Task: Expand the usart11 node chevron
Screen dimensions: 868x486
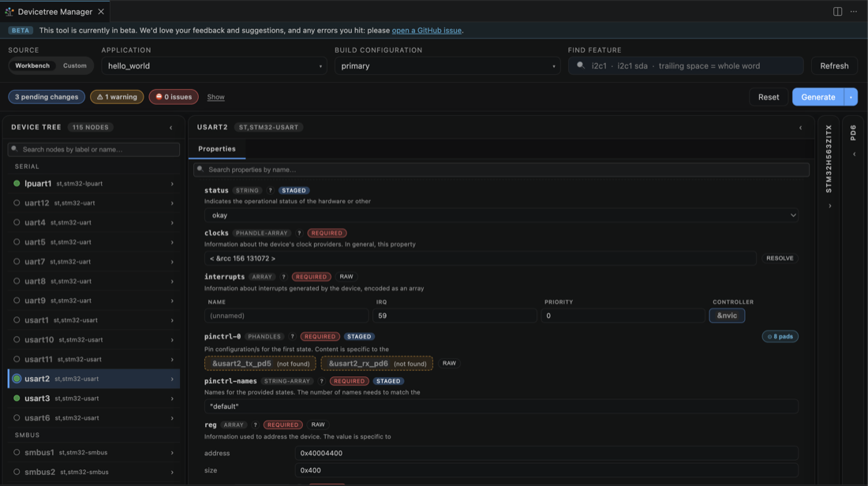Action: (172, 359)
